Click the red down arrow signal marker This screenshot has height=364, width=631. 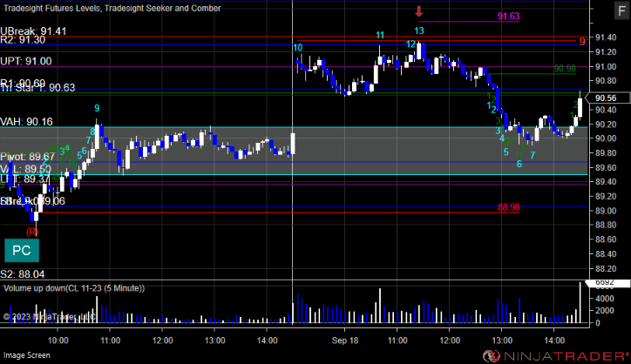click(419, 11)
